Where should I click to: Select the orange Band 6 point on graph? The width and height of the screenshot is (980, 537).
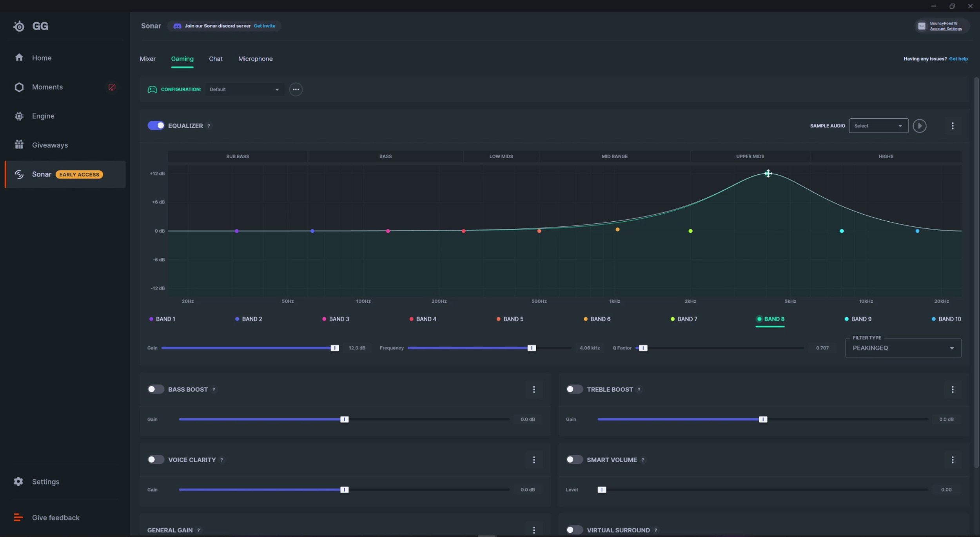click(x=617, y=230)
